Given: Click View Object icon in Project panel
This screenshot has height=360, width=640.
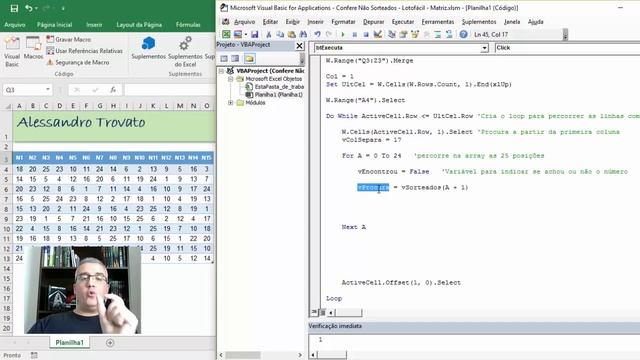Looking at the screenshot, I should point(235,58).
